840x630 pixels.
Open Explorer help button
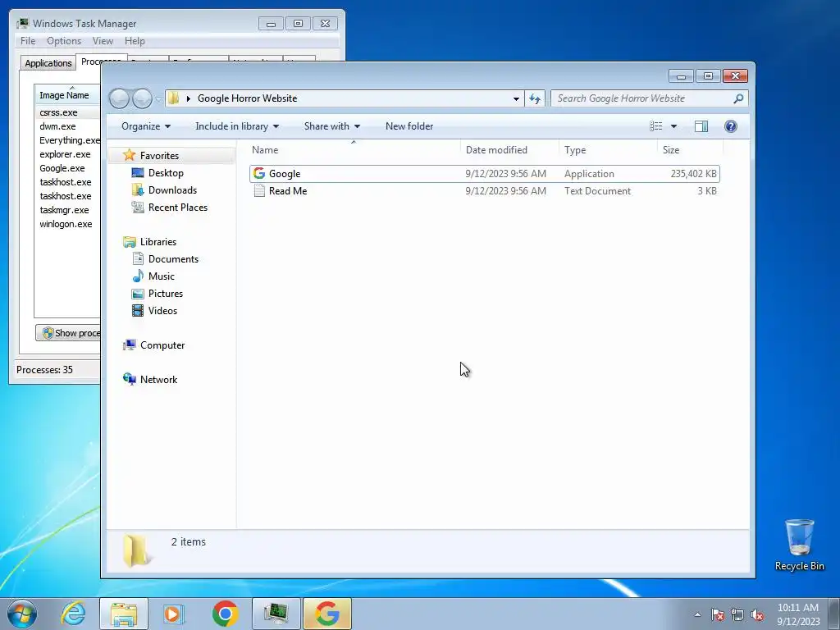click(731, 126)
